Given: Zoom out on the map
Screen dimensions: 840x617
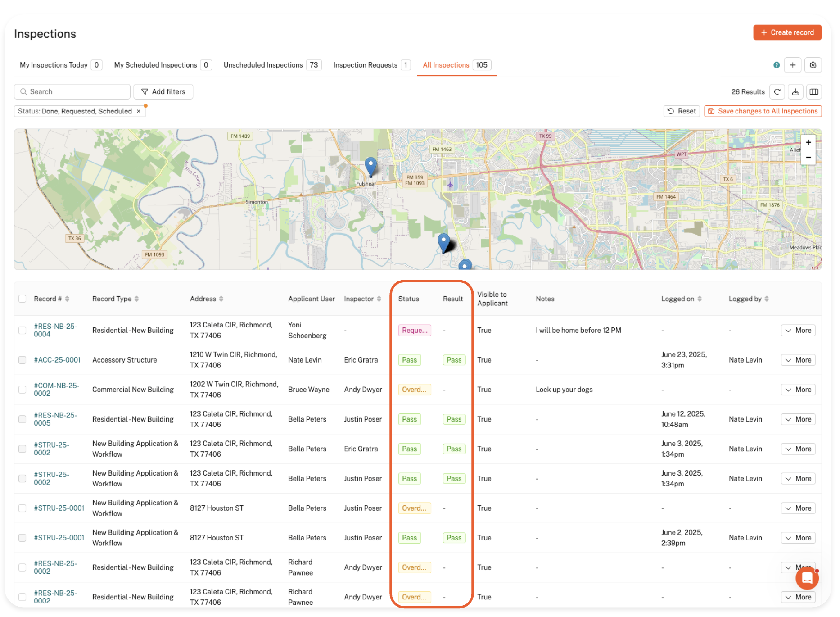Looking at the screenshot, I should [808, 157].
